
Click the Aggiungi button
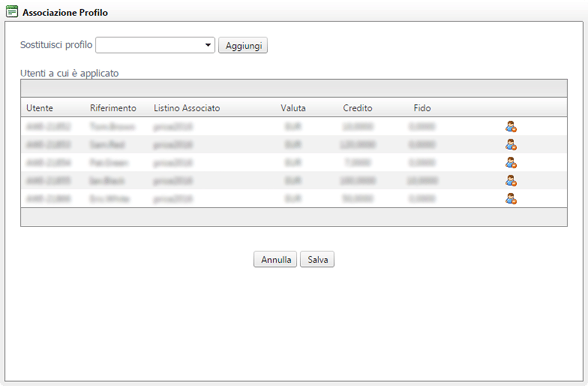(243, 45)
